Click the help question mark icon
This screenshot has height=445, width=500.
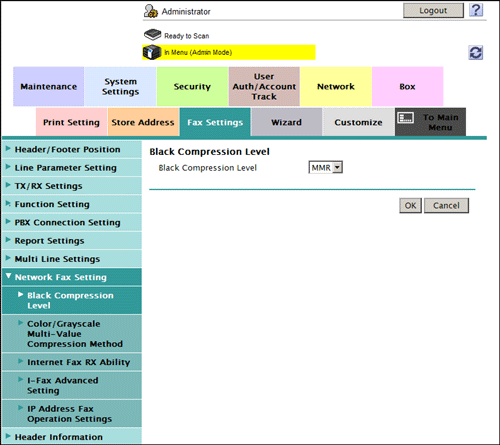coord(476,10)
